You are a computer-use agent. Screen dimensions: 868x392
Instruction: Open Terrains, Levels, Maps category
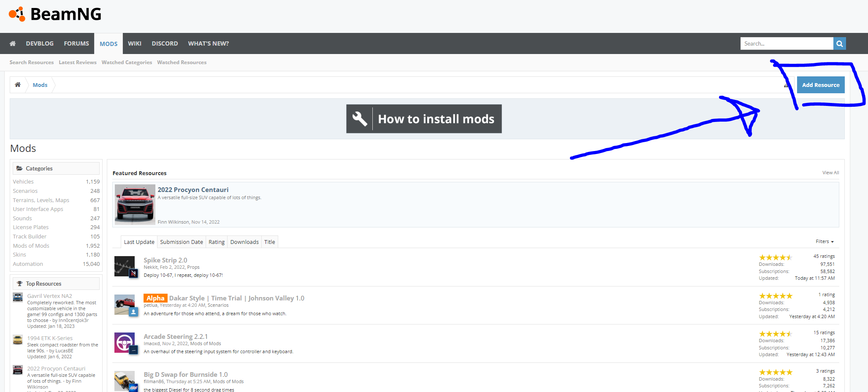[41, 200]
